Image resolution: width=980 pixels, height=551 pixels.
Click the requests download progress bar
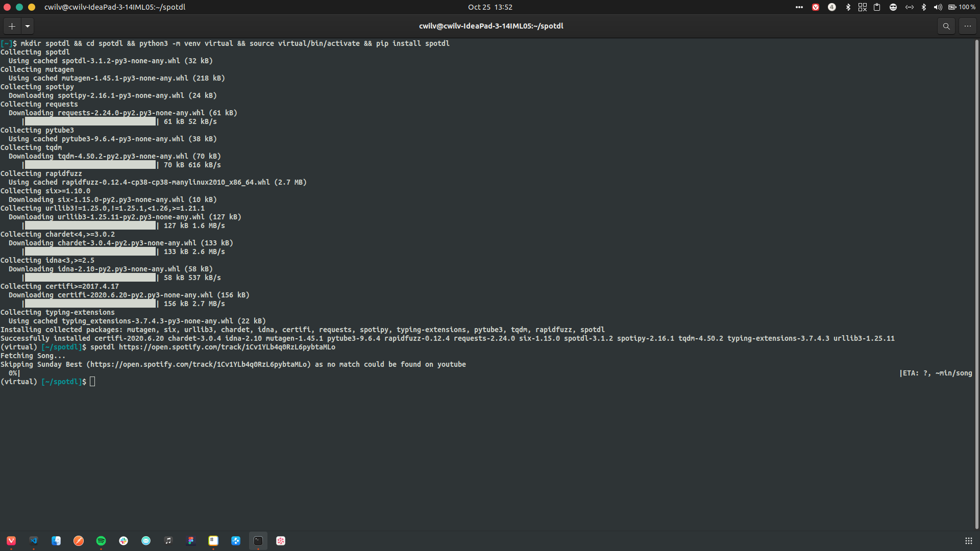click(90, 121)
